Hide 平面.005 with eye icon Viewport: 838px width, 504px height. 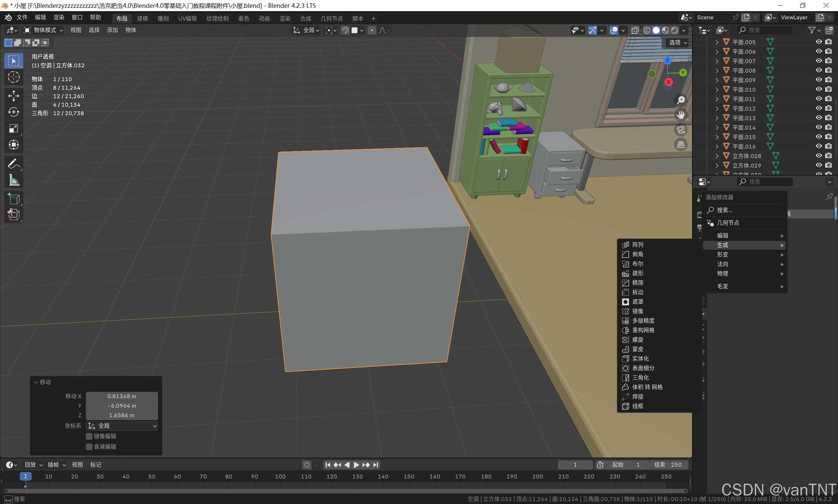(x=819, y=42)
